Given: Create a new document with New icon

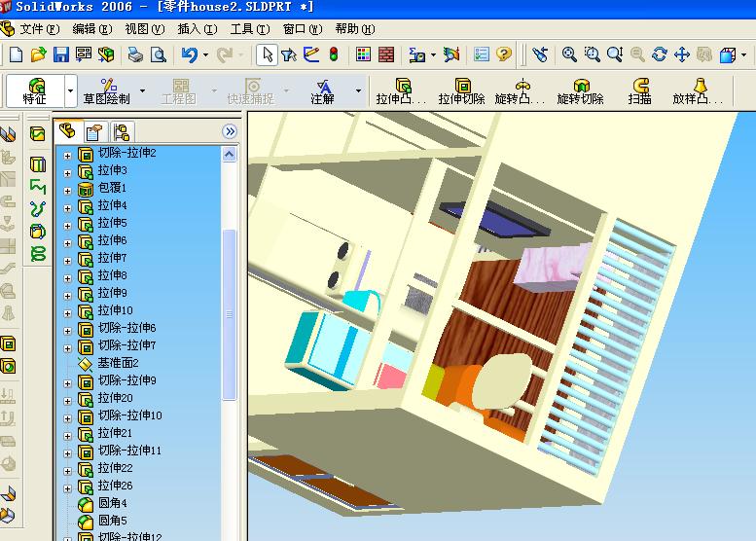Looking at the screenshot, I should (16, 54).
